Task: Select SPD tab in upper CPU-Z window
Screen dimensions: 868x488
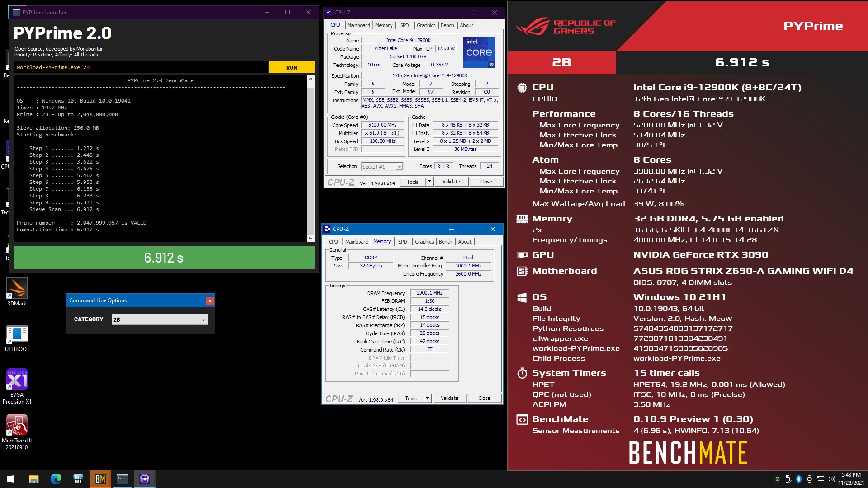Action: click(405, 25)
